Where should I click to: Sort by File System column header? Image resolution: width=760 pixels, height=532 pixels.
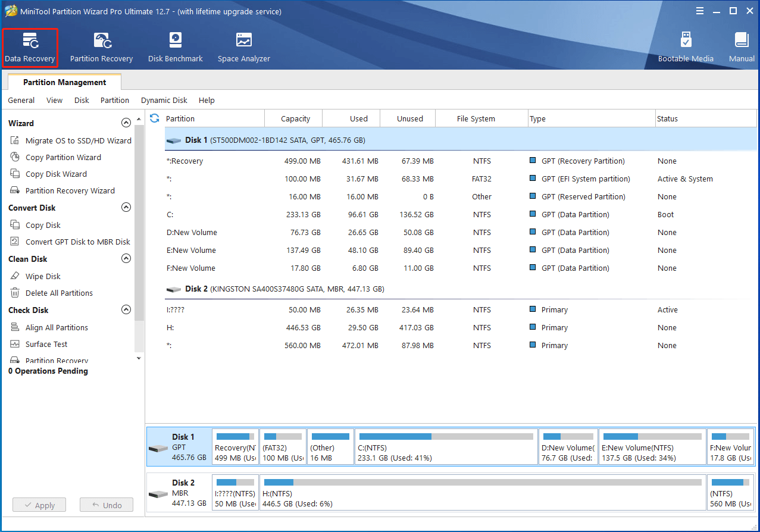click(x=481, y=118)
